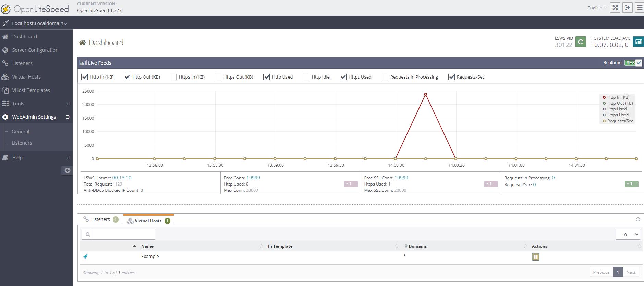Open the system load stats icon
The image size is (644, 286).
639,42
